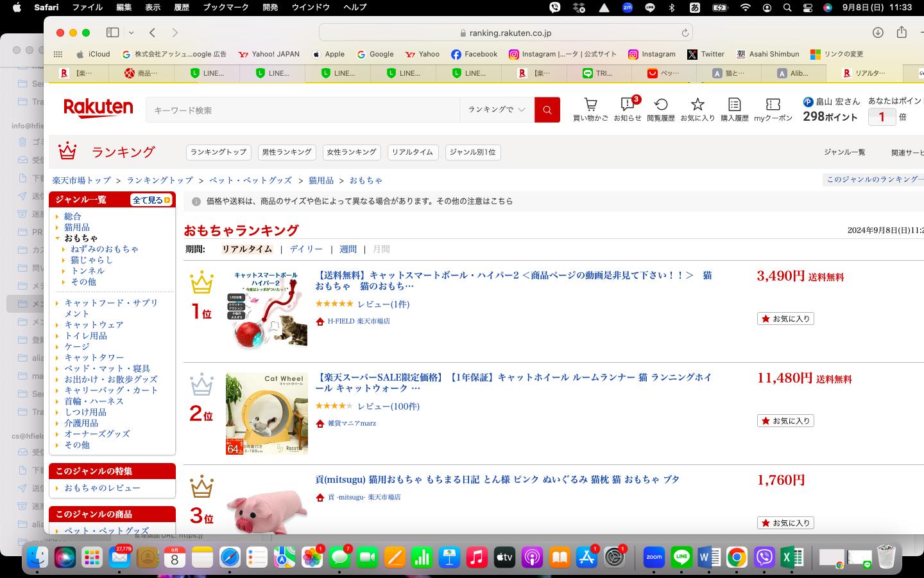Add the first-ranked item to favorites
The width and height of the screenshot is (924, 578).
pyautogui.click(x=785, y=319)
